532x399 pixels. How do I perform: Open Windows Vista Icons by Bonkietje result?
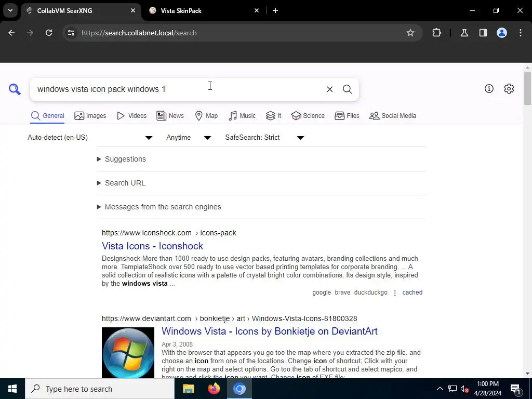click(x=270, y=331)
